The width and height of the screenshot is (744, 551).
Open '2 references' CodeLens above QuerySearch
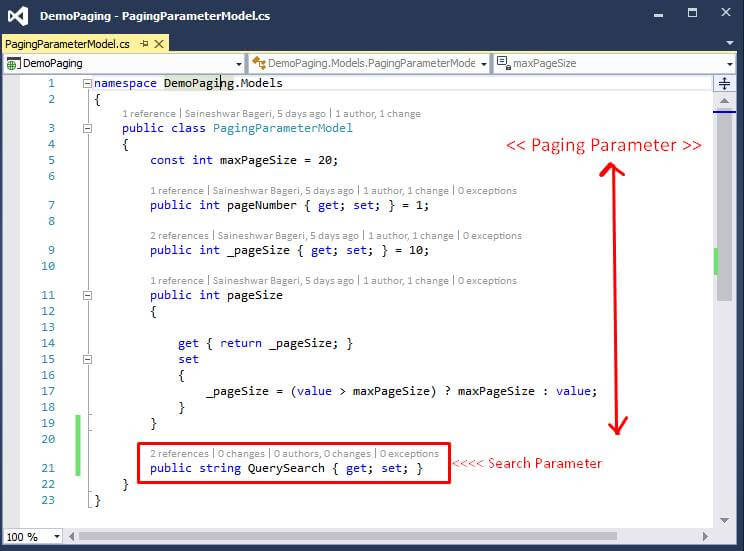(179, 454)
